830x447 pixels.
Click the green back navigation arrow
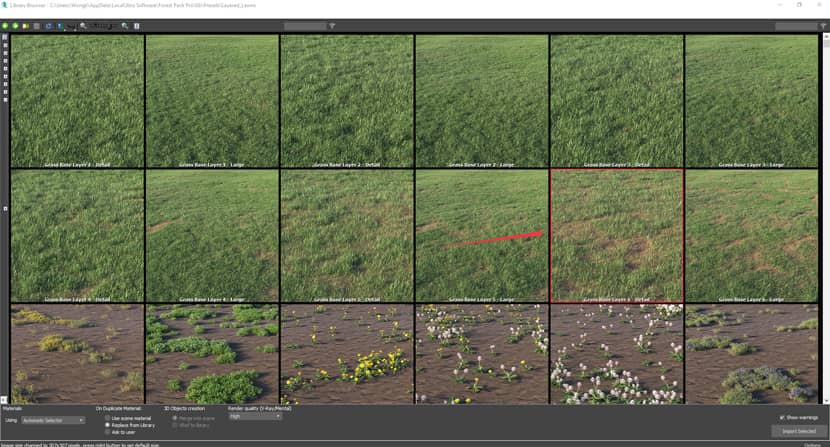[5, 25]
